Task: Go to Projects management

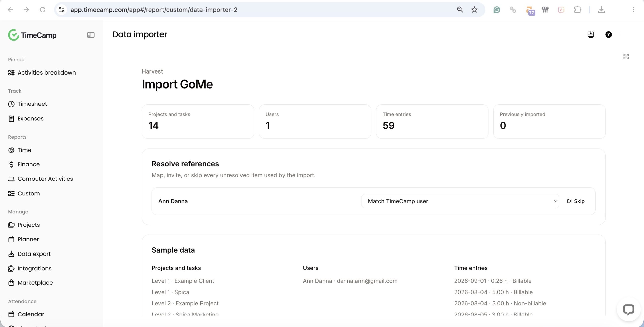Action: tap(29, 225)
